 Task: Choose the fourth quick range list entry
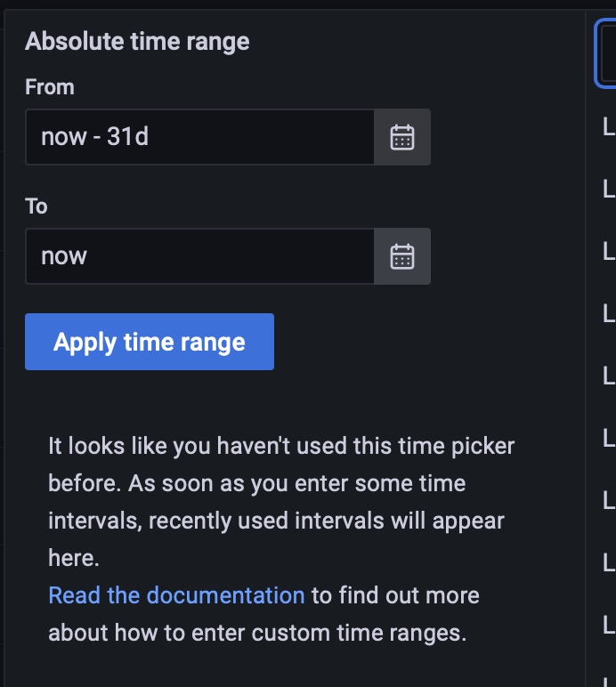coord(609,314)
